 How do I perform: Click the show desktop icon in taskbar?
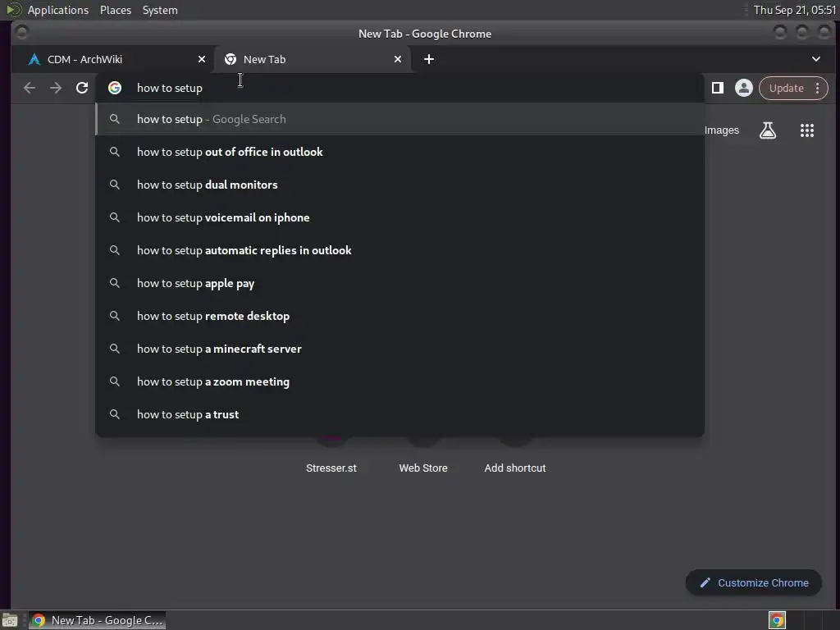click(x=10, y=620)
